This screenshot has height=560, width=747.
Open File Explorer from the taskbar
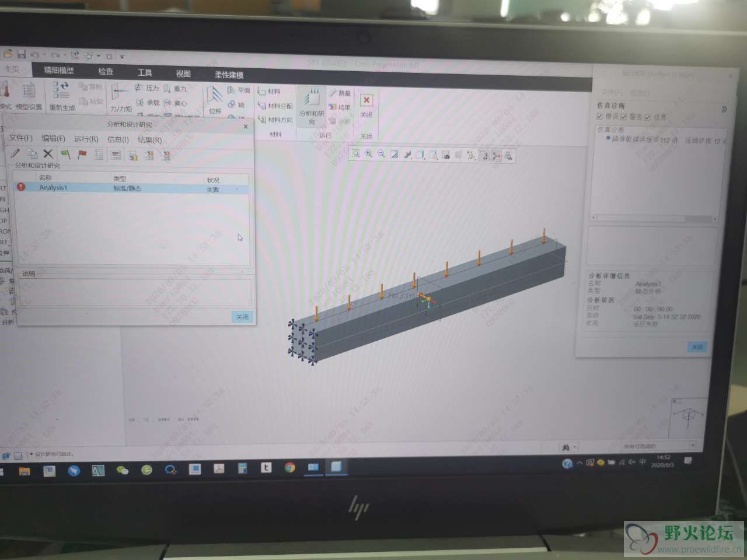click(x=25, y=471)
